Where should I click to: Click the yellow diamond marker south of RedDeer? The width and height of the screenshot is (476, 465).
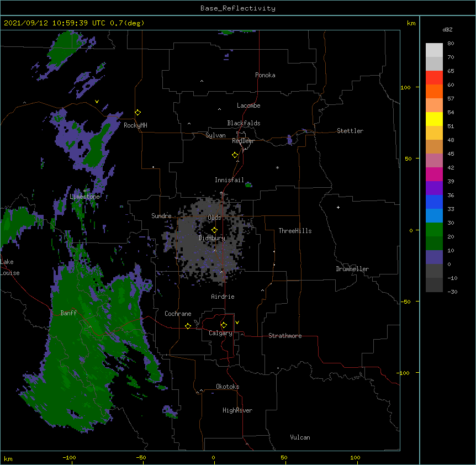point(235,155)
